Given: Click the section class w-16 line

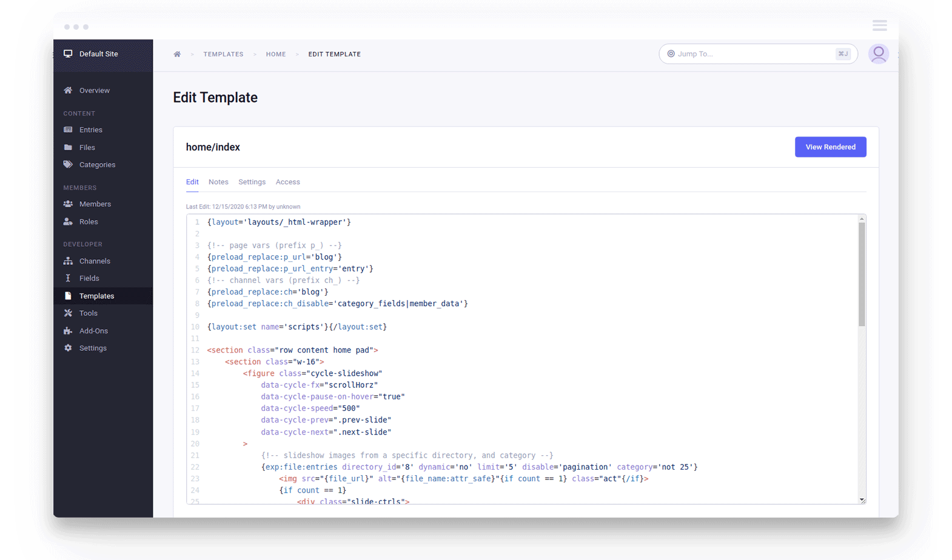Looking at the screenshot, I should click(x=275, y=362).
